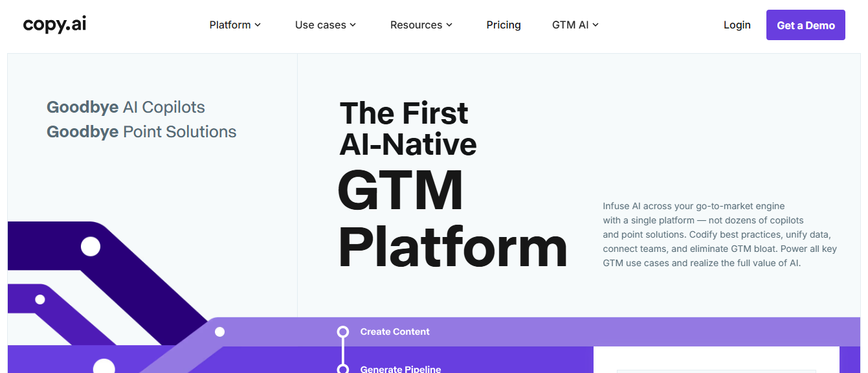Viewport: 868px width, 373px height.
Task: Click the Infuse AI description paragraph
Action: click(718, 234)
